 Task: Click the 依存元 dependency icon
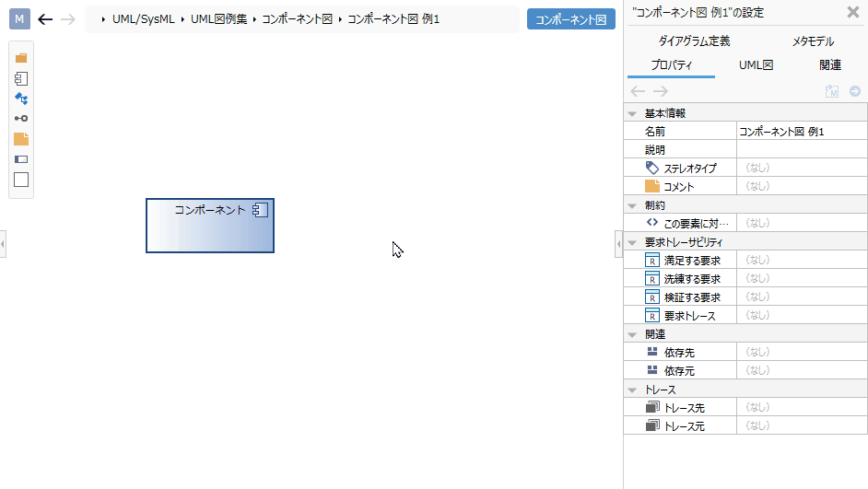point(652,370)
